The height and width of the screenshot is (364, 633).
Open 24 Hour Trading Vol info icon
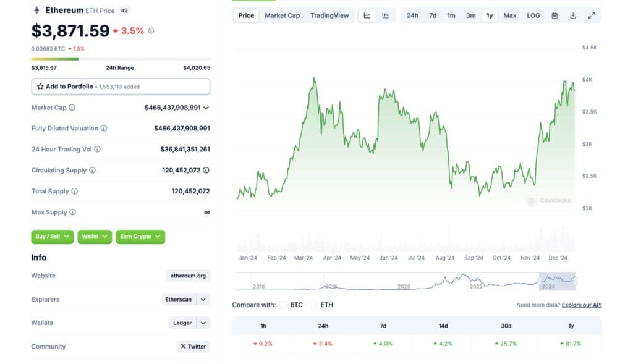(x=97, y=150)
